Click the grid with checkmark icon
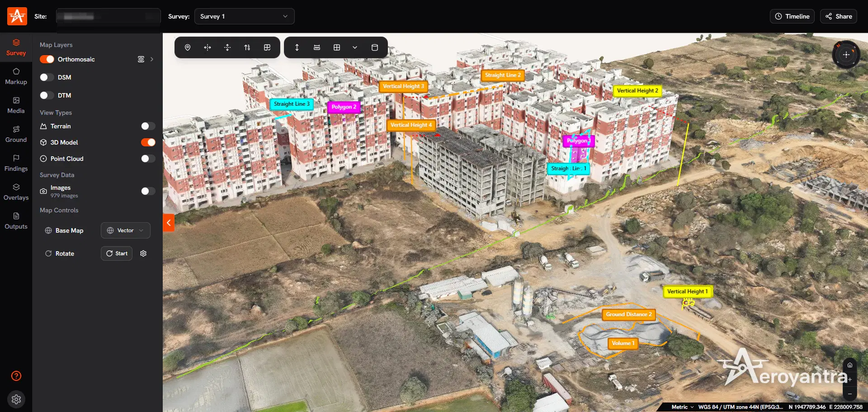Viewport: 868px width, 412px height. coord(267,47)
